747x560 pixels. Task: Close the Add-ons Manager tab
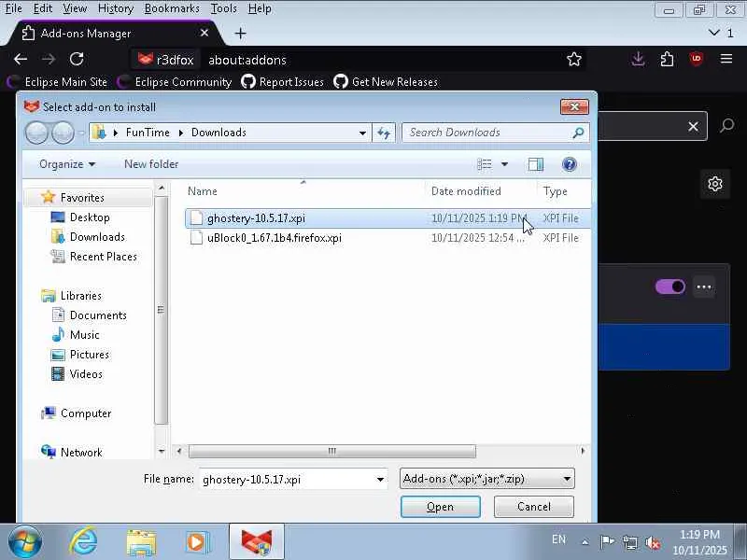coord(204,33)
